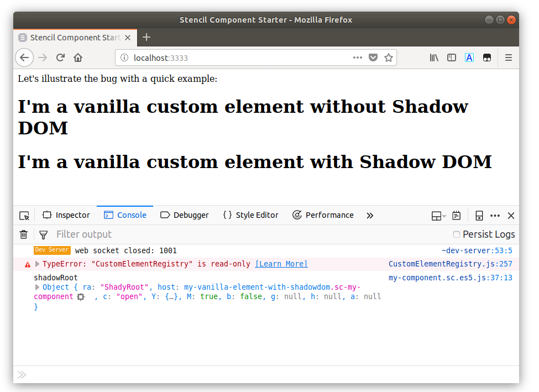Open the Library bookmarks and history icon
Viewport: 539px width, 392px height.
(434, 58)
